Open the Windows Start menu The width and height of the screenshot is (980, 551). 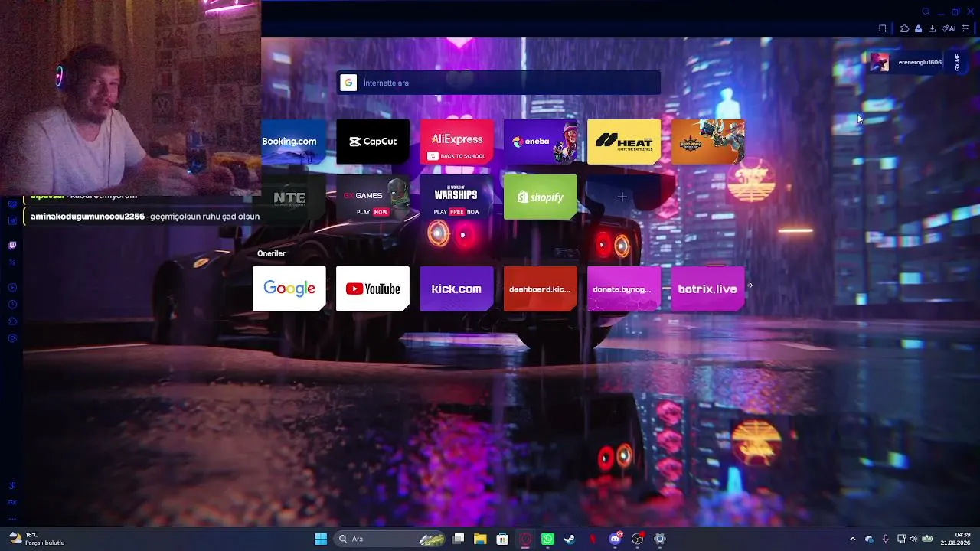click(321, 539)
